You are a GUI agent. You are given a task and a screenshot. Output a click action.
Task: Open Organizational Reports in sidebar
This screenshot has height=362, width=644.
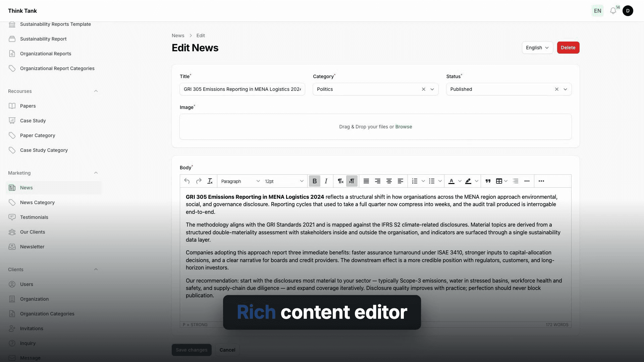point(46,54)
